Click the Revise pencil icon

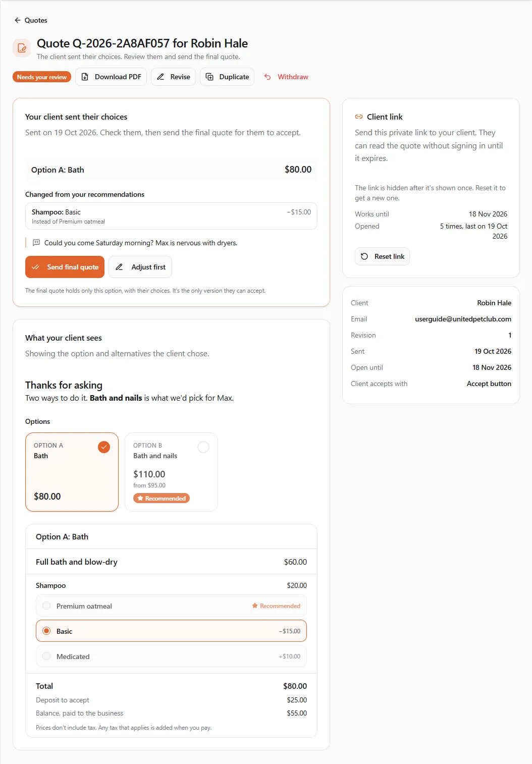click(x=161, y=77)
